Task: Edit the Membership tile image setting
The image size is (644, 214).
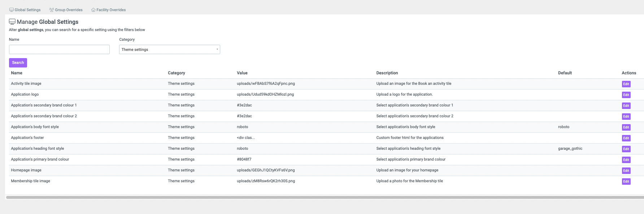Action: (626, 182)
